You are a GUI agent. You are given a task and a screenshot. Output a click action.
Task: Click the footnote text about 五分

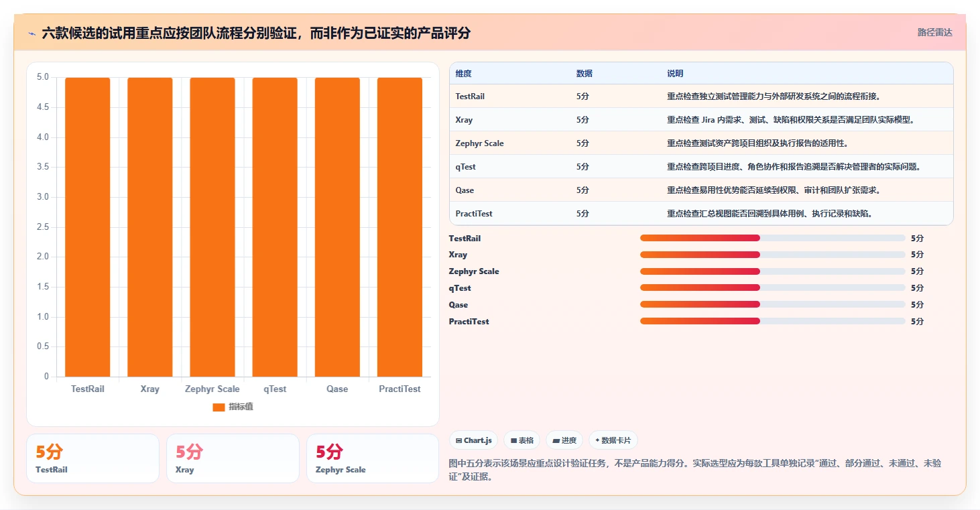695,470
